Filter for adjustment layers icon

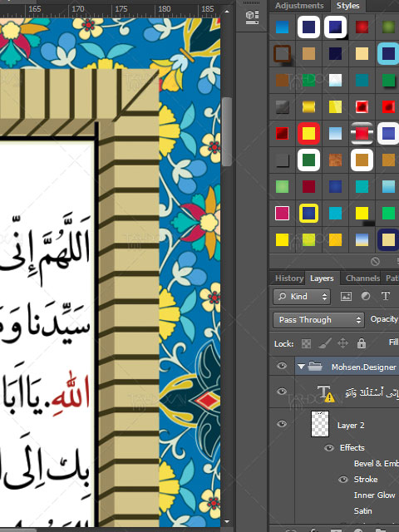coord(366,296)
